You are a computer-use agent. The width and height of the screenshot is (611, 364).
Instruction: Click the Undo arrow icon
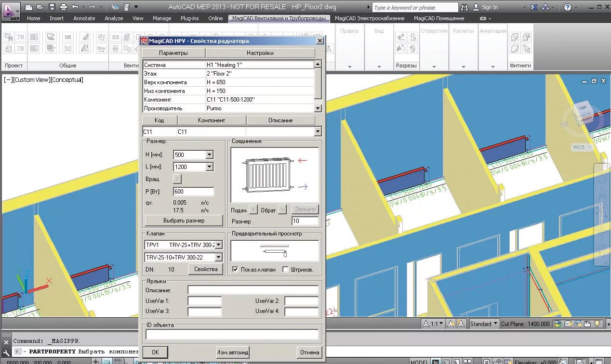(x=75, y=7)
